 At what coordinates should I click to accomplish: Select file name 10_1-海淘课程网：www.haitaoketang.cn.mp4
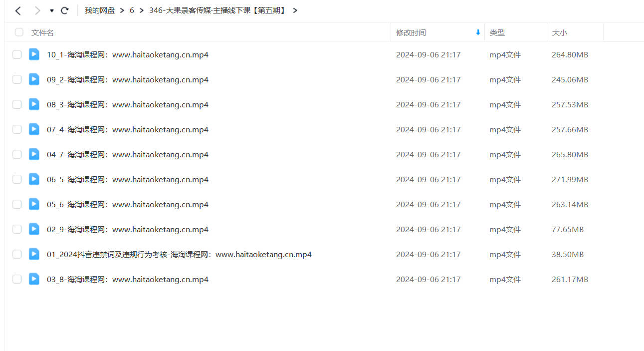[x=128, y=55]
